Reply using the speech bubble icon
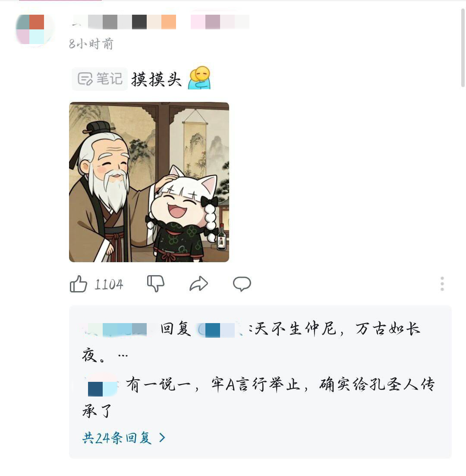The image size is (466, 476). coord(242,284)
